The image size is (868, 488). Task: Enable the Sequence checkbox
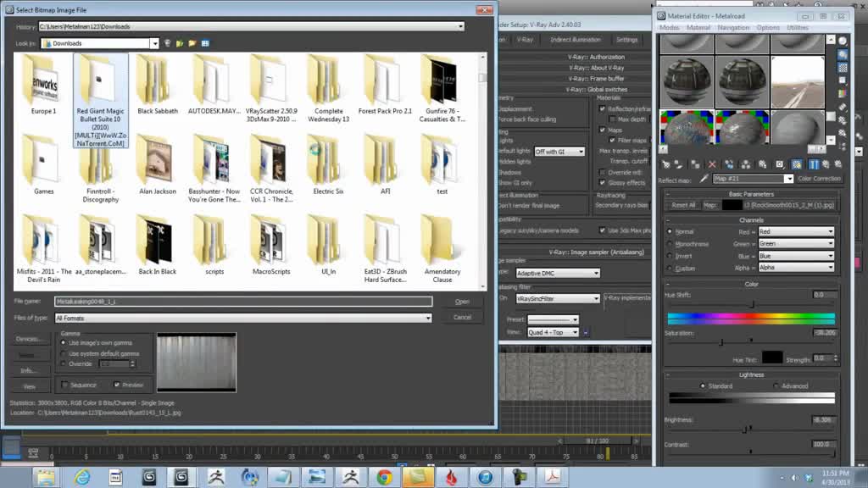64,385
